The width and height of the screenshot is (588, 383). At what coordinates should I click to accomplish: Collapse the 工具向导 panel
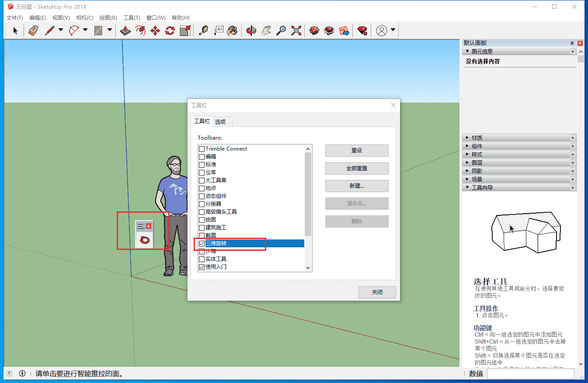coord(467,187)
